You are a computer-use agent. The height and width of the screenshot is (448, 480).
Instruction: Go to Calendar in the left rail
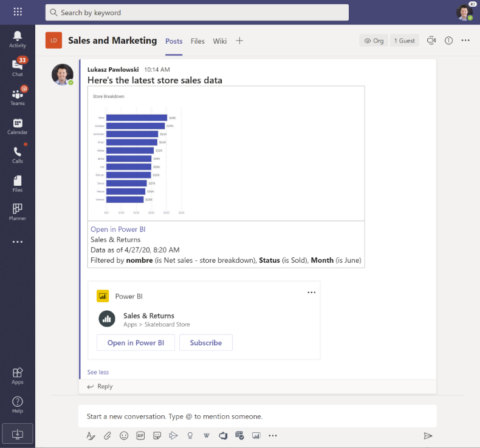(x=17, y=126)
